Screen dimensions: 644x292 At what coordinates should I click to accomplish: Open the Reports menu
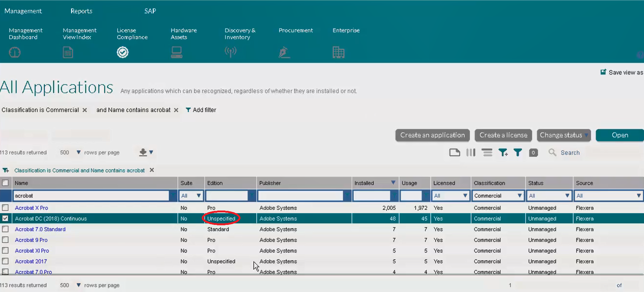coord(81,11)
